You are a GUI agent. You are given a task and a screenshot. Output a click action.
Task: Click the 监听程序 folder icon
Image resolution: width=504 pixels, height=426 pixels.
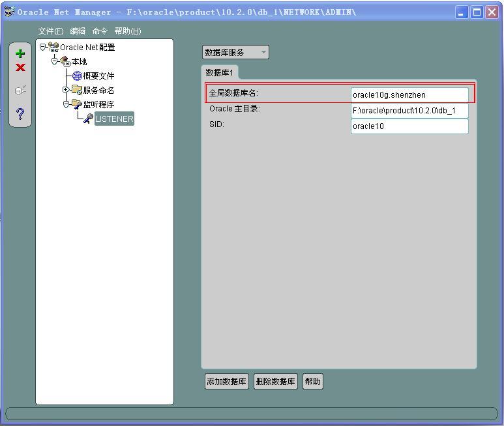77,104
